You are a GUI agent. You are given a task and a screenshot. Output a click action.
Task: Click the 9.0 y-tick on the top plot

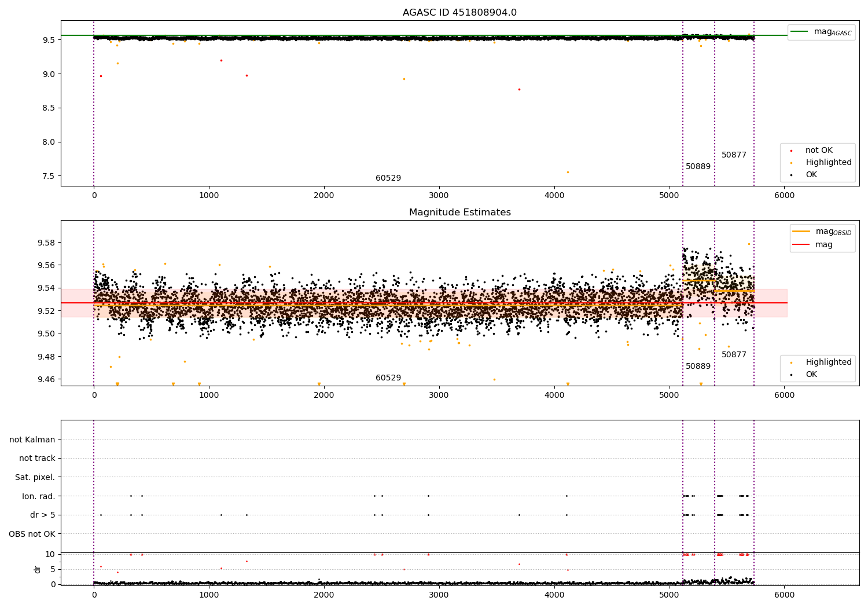[49, 74]
